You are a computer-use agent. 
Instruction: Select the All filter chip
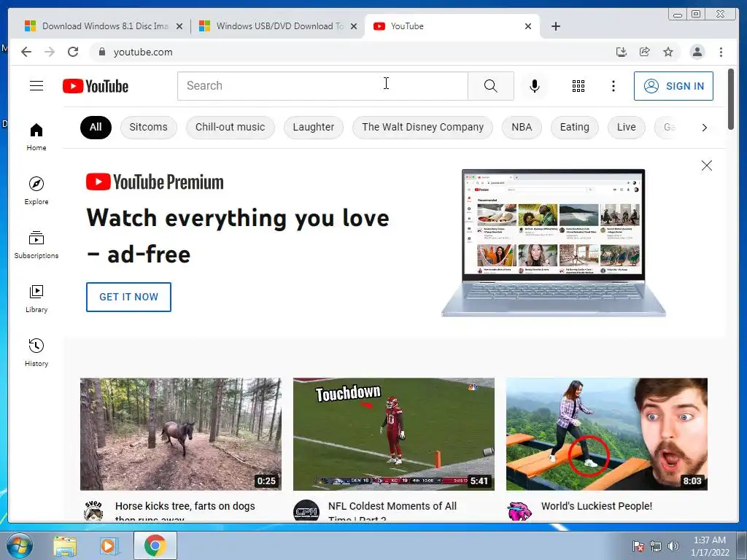(x=96, y=127)
